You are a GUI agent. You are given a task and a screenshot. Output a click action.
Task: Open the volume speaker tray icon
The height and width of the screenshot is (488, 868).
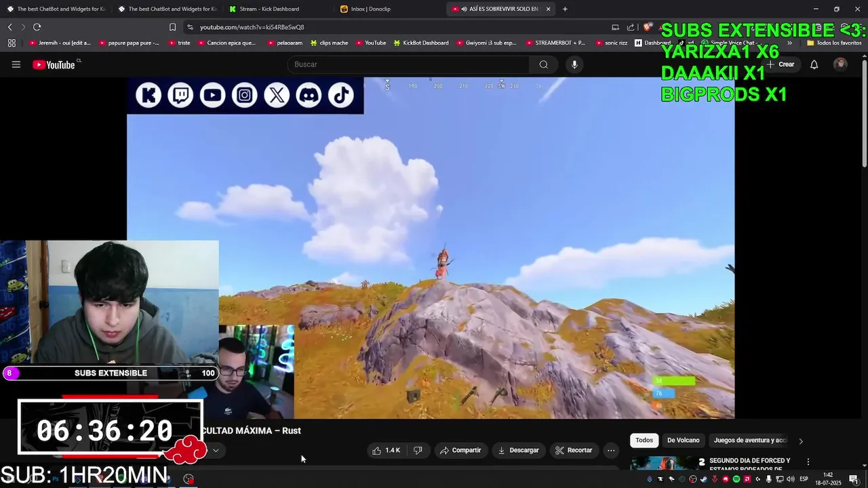pos(791,479)
